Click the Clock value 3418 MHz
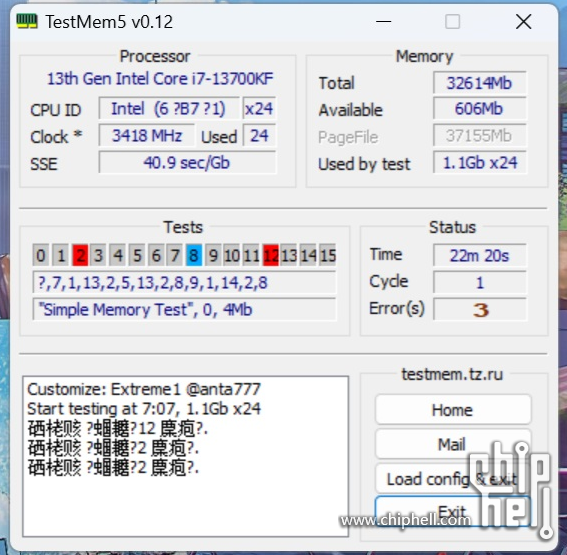567x555 pixels. (147, 136)
